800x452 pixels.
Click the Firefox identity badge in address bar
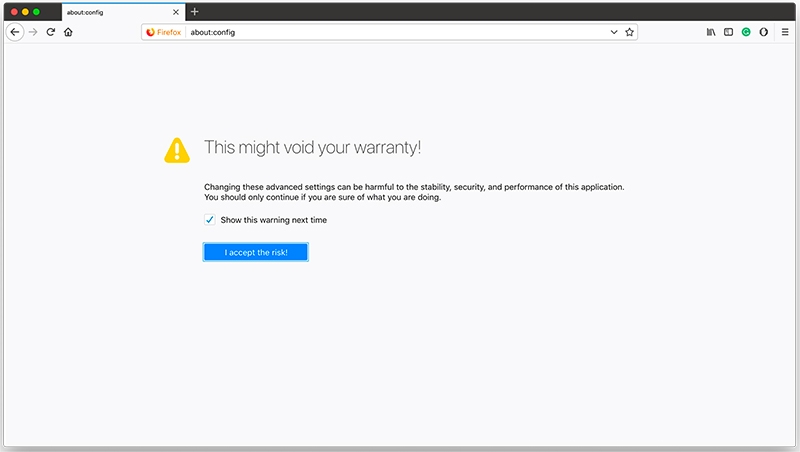pyautogui.click(x=163, y=32)
